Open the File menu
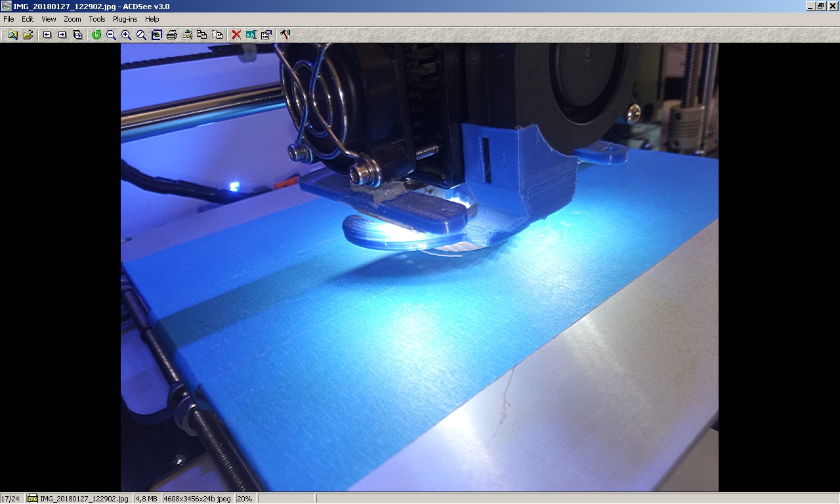840x504 pixels. [x=9, y=19]
